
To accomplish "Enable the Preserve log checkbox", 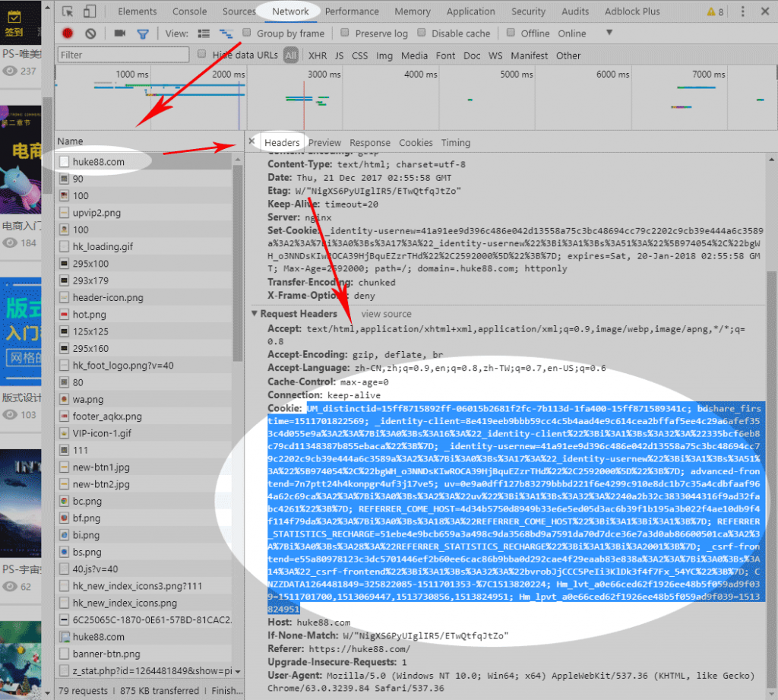I will click(345, 33).
